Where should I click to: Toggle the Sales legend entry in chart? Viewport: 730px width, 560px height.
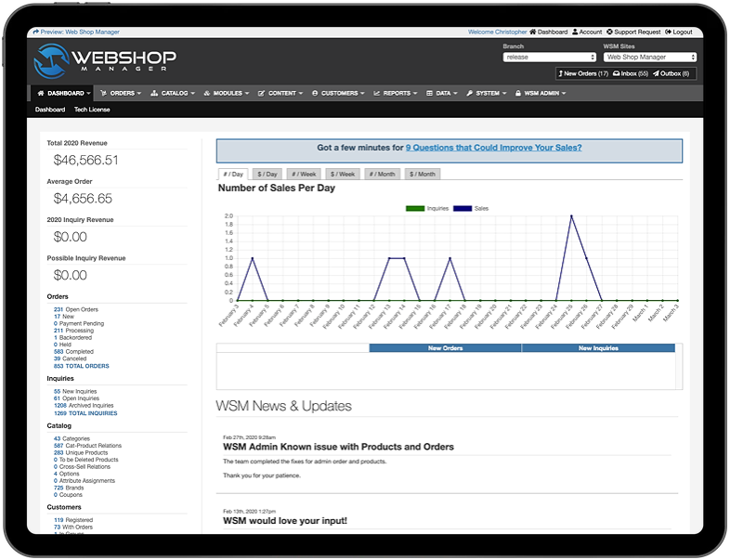(x=472, y=209)
